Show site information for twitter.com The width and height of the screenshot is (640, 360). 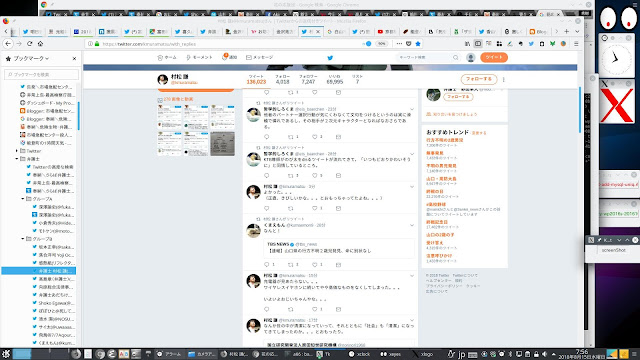(x=91, y=44)
